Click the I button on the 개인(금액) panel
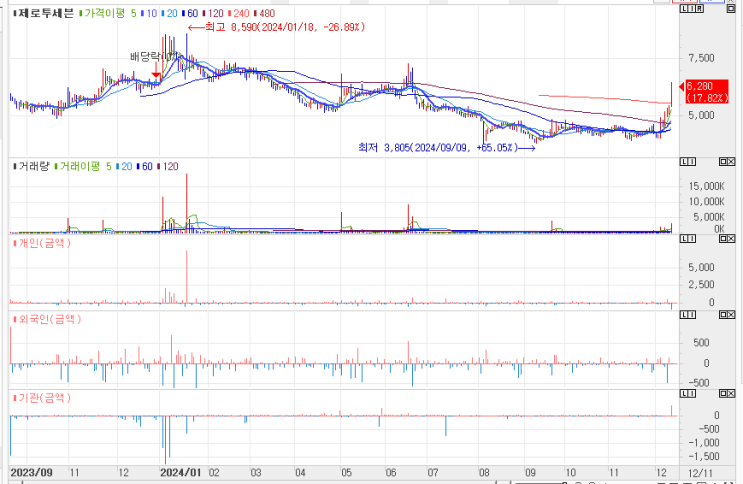Image resolution: width=743 pixels, height=484 pixels. pos(692,238)
